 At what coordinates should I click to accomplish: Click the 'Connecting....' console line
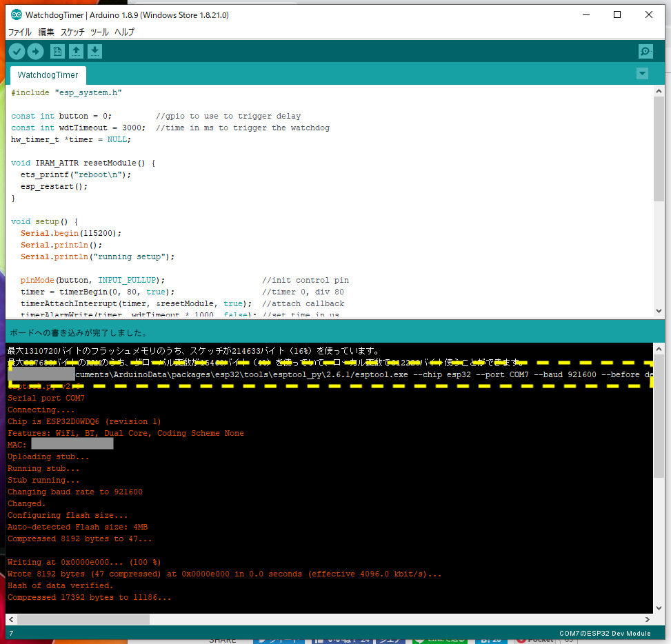[x=41, y=410]
